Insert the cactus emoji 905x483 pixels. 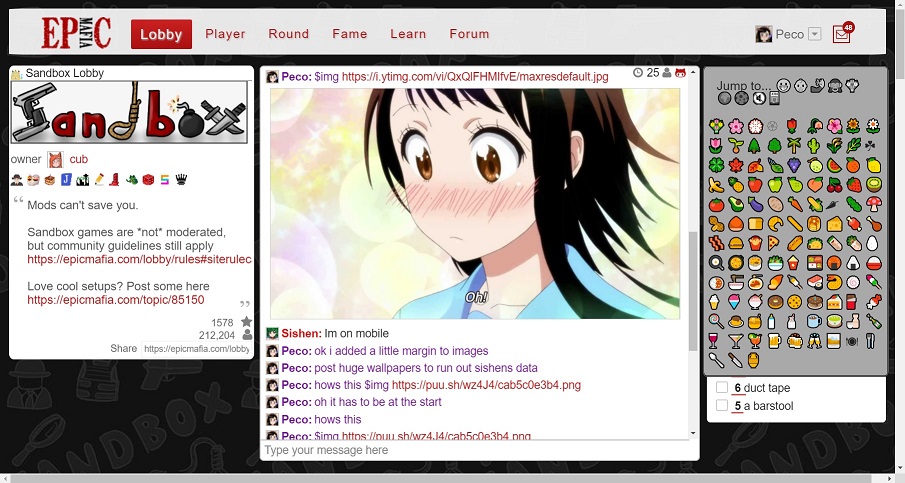click(x=814, y=145)
